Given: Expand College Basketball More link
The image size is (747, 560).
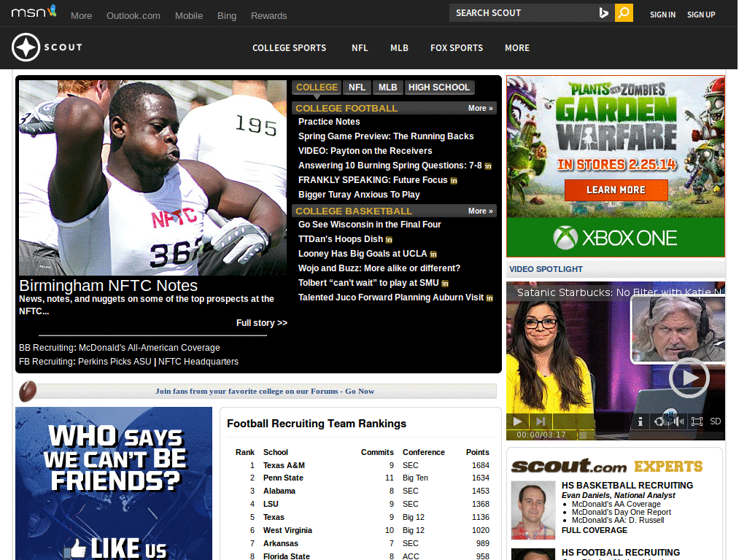Looking at the screenshot, I should click(480, 211).
